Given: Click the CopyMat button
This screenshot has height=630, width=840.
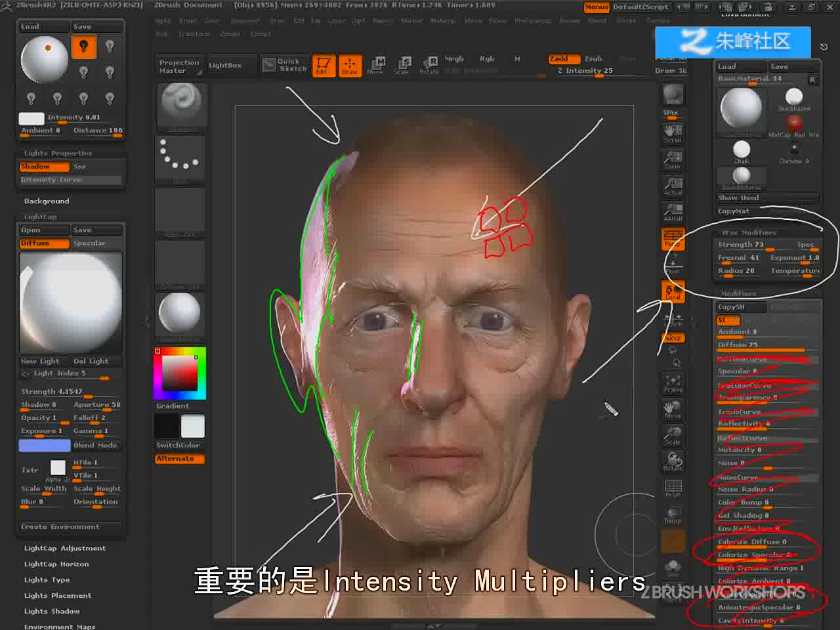Looking at the screenshot, I should click(734, 211).
